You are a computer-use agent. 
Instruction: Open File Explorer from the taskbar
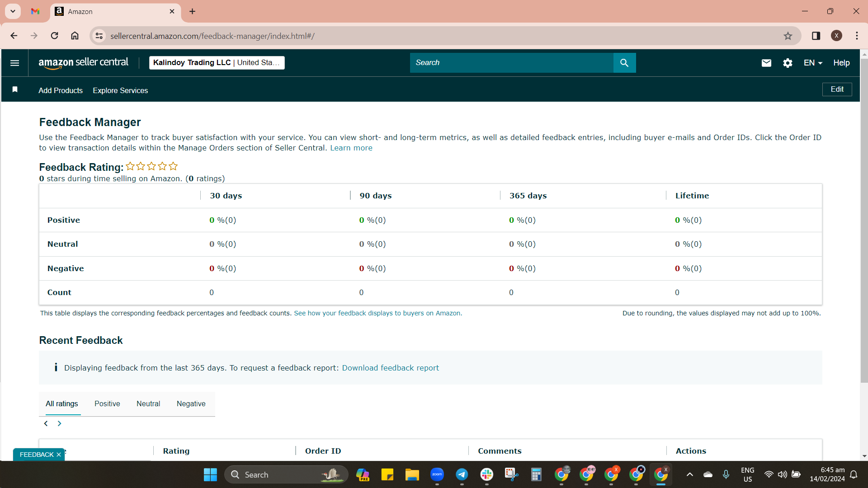[412, 474]
